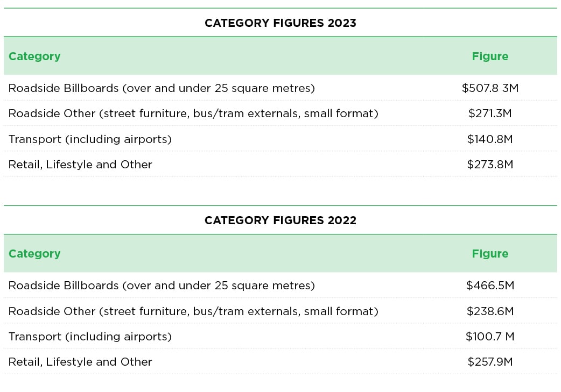Screen dimensions: 561x392
Task: Select Figure column header in 2022 table
Action: [490, 253]
